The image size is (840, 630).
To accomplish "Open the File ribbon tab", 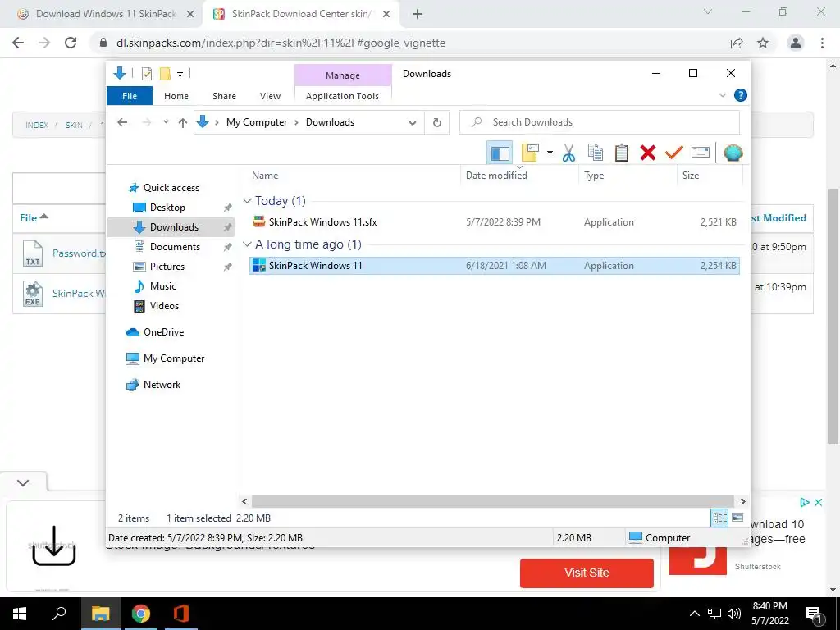I will pos(130,96).
